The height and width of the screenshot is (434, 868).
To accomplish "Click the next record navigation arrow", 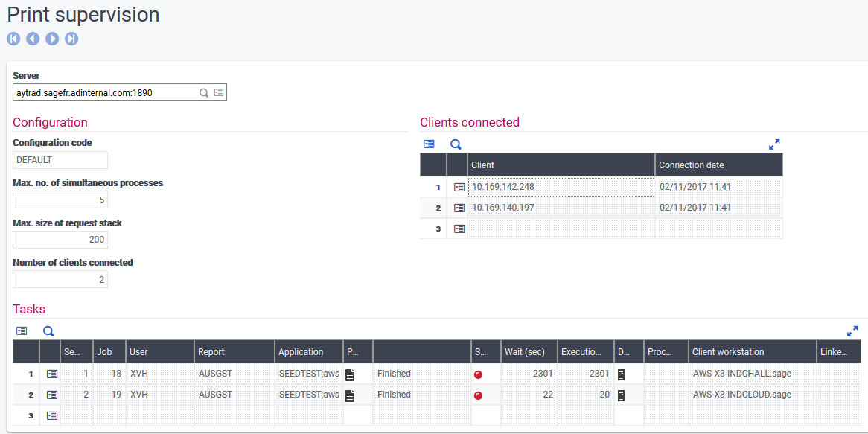I will (x=52, y=39).
